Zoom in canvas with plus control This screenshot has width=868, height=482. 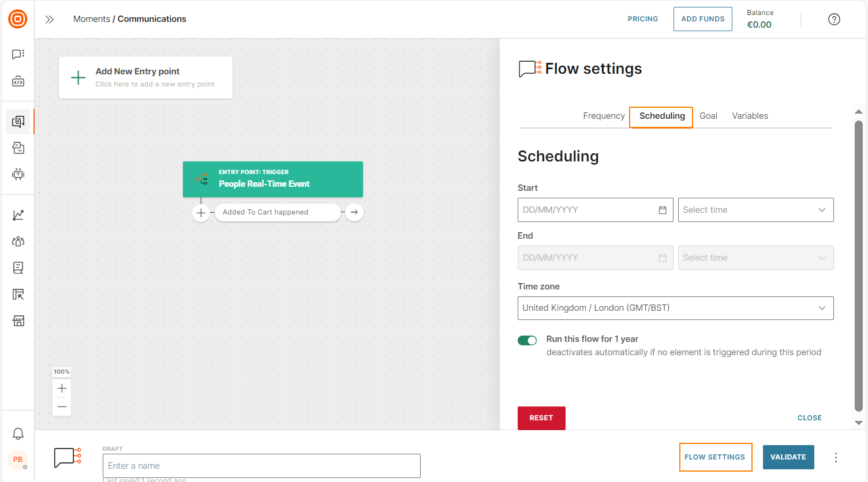coord(62,389)
